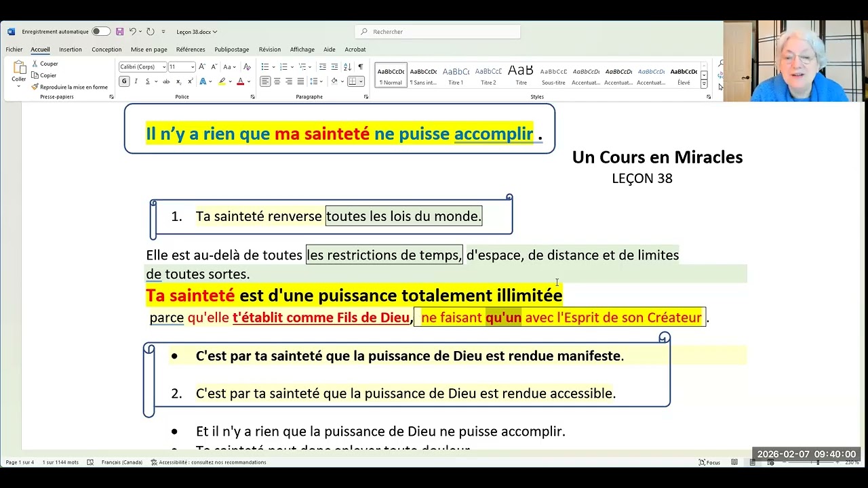Decrease font size
The width and height of the screenshot is (868, 488).
pos(214,66)
